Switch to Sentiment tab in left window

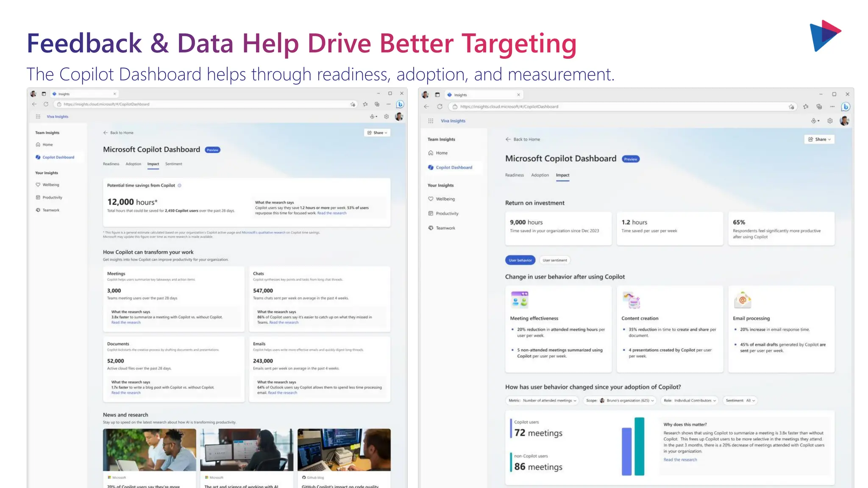tap(173, 164)
